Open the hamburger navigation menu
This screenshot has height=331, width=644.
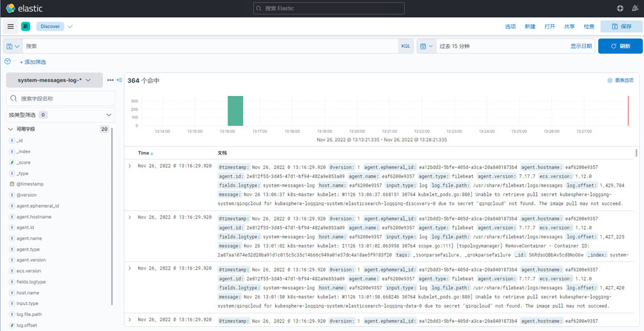point(10,26)
